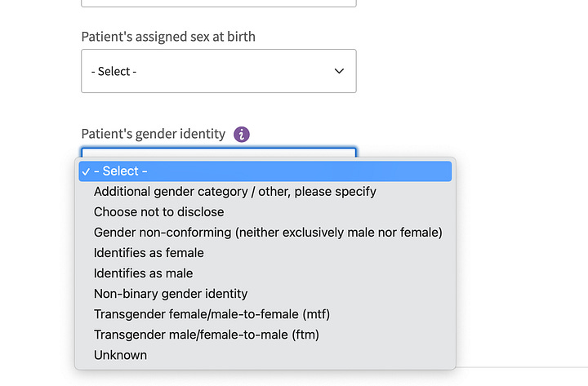The image size is (588, 386).
Task: Focus the partially visible field at the top
Action: 218,3
